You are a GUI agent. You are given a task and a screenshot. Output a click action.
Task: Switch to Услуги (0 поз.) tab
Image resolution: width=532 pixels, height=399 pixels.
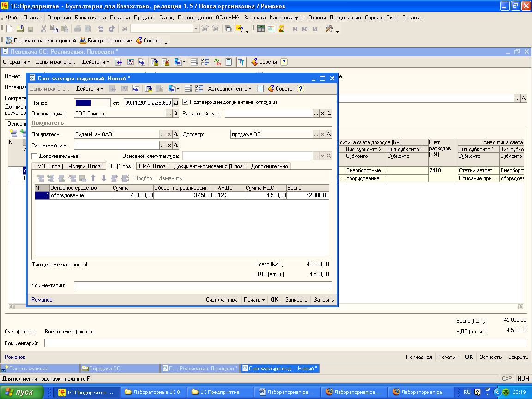click(x=86, y=166)
